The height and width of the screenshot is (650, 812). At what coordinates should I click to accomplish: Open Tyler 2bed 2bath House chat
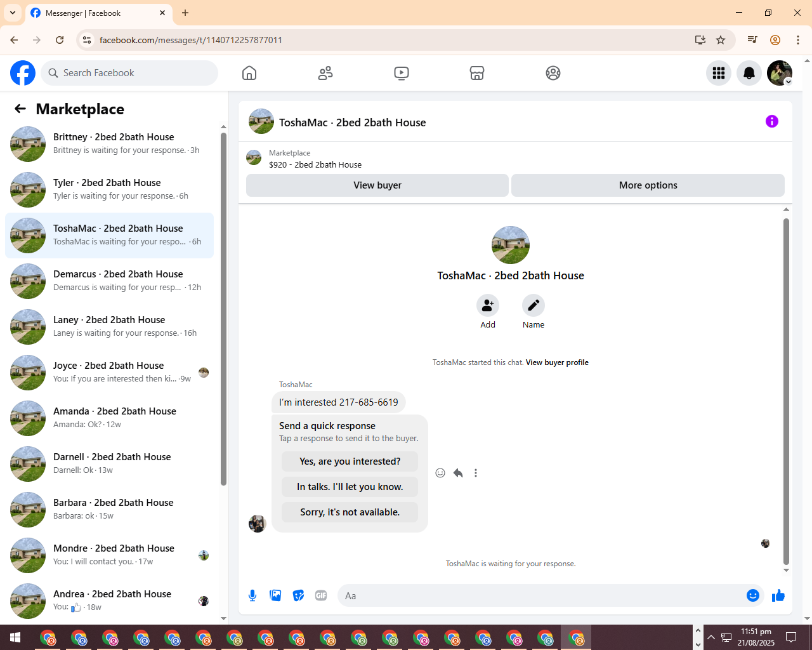(109, 190)
